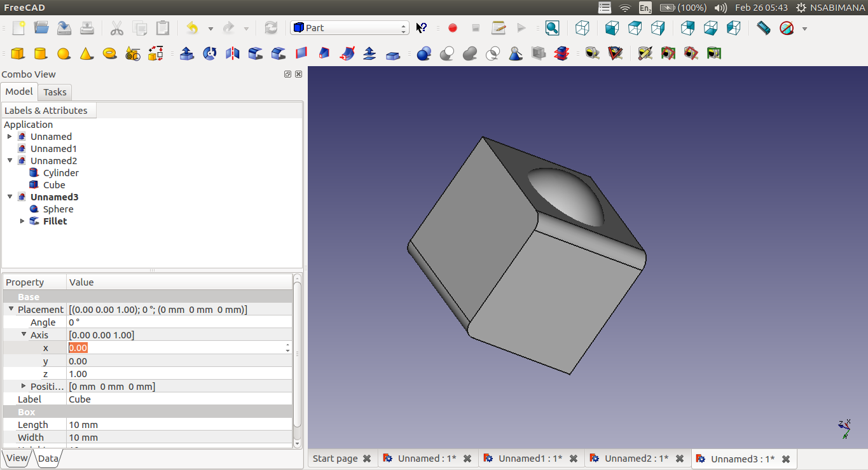The height and width of the screenshot is (470, 868).
Task: Expand the Unnamed document tree node
Action: pyautogui.click(x=10, y=137)
